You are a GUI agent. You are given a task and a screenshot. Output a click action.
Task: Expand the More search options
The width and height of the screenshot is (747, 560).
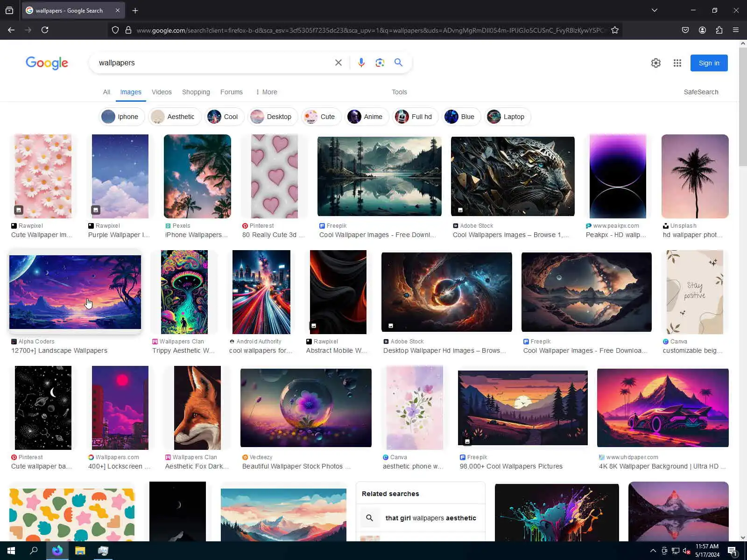266,92
